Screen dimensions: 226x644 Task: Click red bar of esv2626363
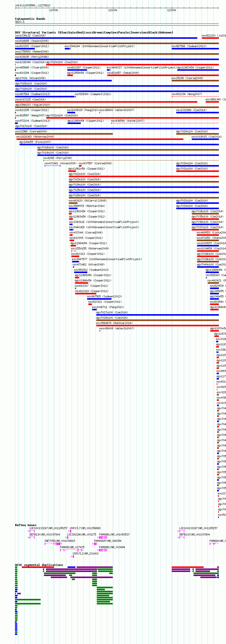click(x=100, y=139)
